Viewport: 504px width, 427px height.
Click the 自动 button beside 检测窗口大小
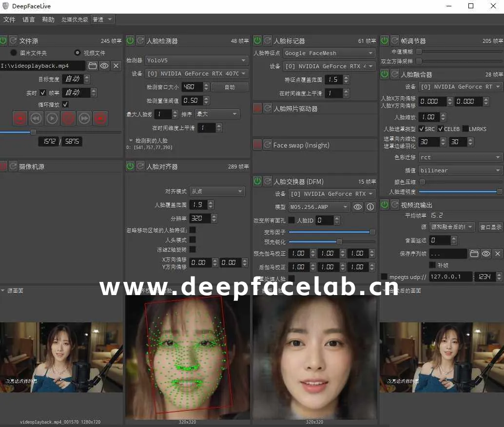pos(230,87)
